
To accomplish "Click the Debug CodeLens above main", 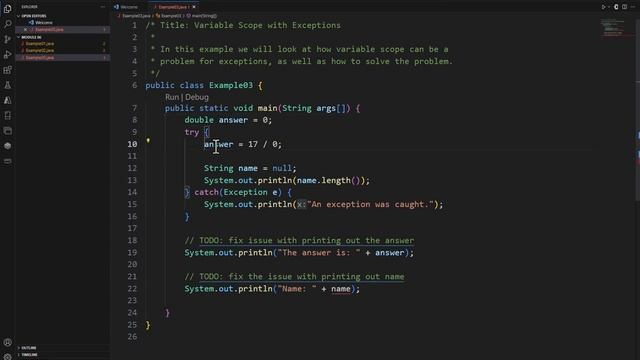I will [x=197, y=97].
